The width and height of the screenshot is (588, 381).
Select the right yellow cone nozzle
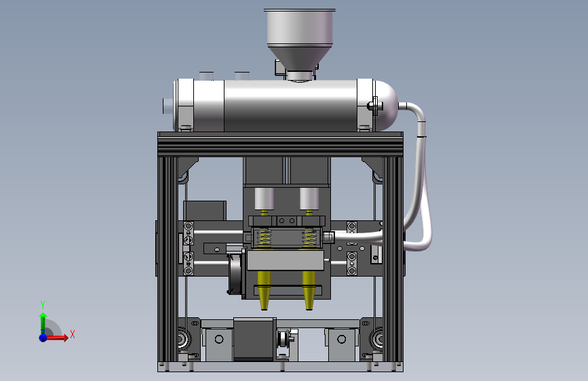click(x=309, y=290)
